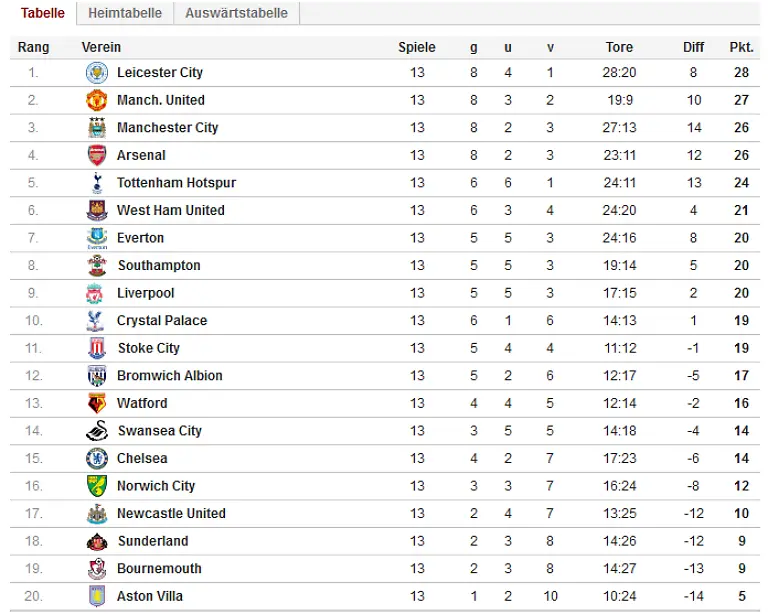Go to the Newcastle United link
Screen dimensions: 768x614
171,513
